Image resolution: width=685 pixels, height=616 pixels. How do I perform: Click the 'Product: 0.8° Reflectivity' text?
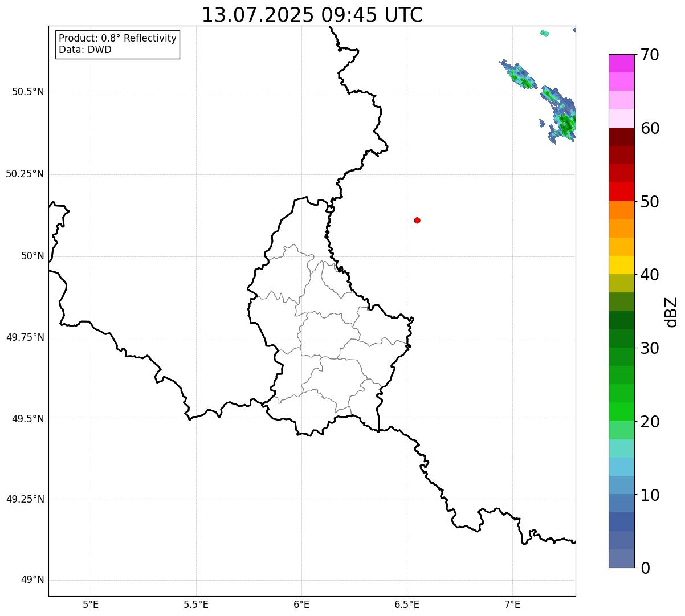[118, 38]
